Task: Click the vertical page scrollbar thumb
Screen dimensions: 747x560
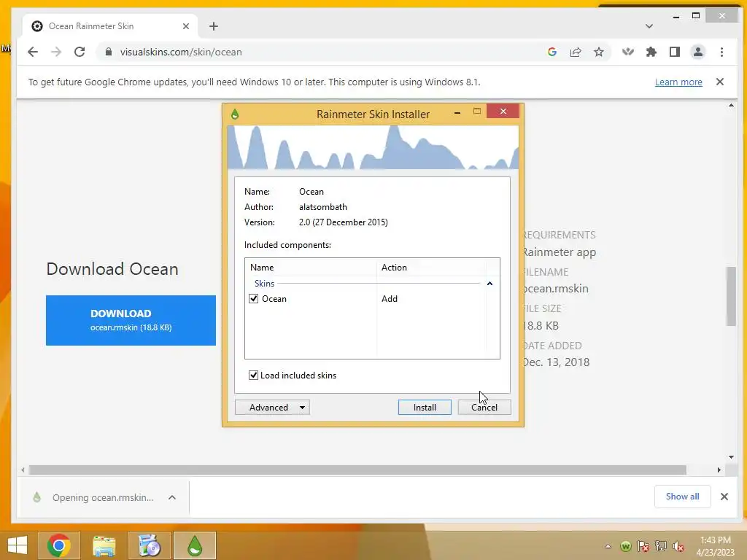Action: coord(731,296)
